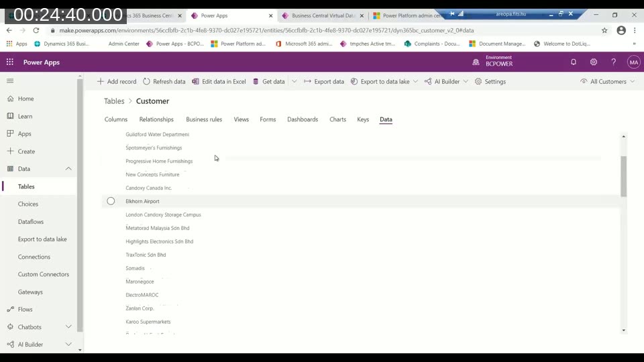Click the data grid scroll down arrow
The height and width of the screenshot is (362, 644).
623,330
